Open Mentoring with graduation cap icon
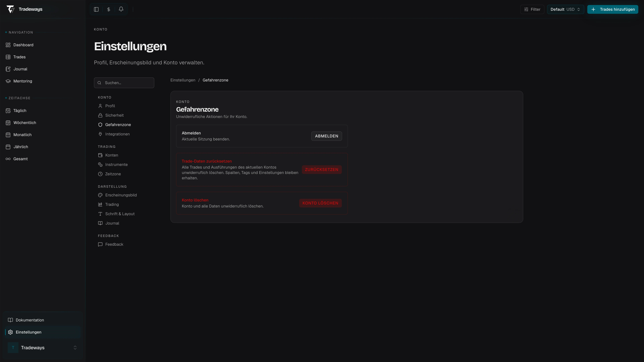Image resolution: width=644 pixels, height=362 pixels. point(22,81)
